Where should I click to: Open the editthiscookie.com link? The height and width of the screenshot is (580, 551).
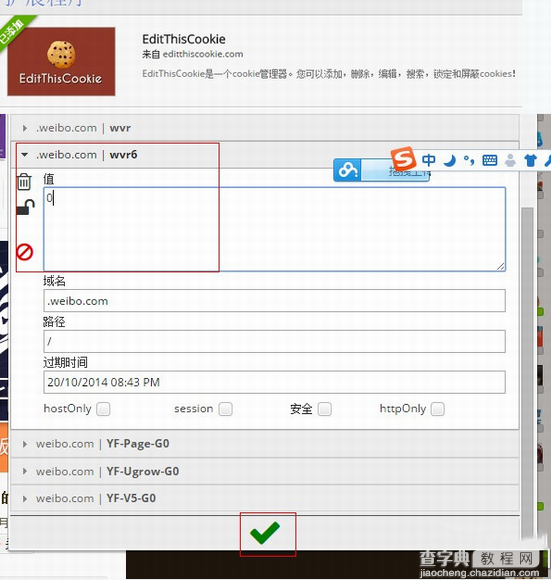tap(203, 54)
